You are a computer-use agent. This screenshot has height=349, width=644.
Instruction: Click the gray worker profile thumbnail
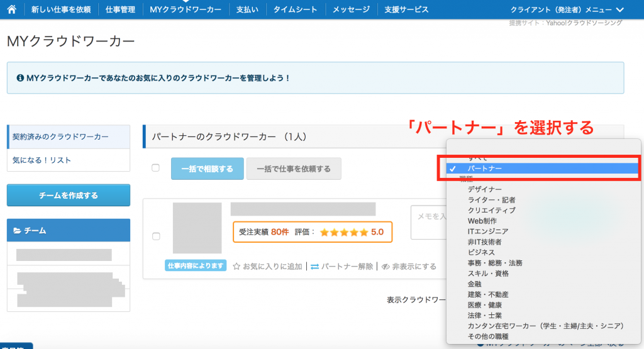pyautogui.click(x=197, y=228)
